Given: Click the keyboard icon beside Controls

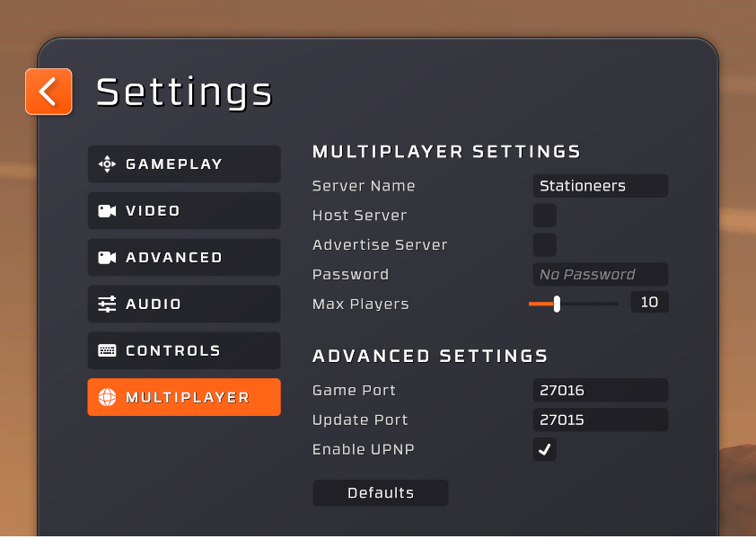Looking at the screenshot, I should (107, 350).
